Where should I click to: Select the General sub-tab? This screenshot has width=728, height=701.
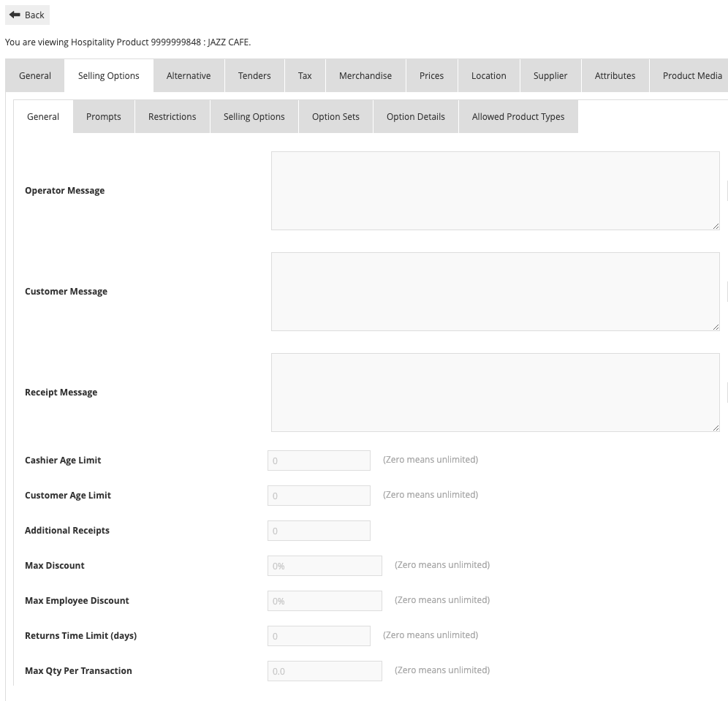coord(43,116)
